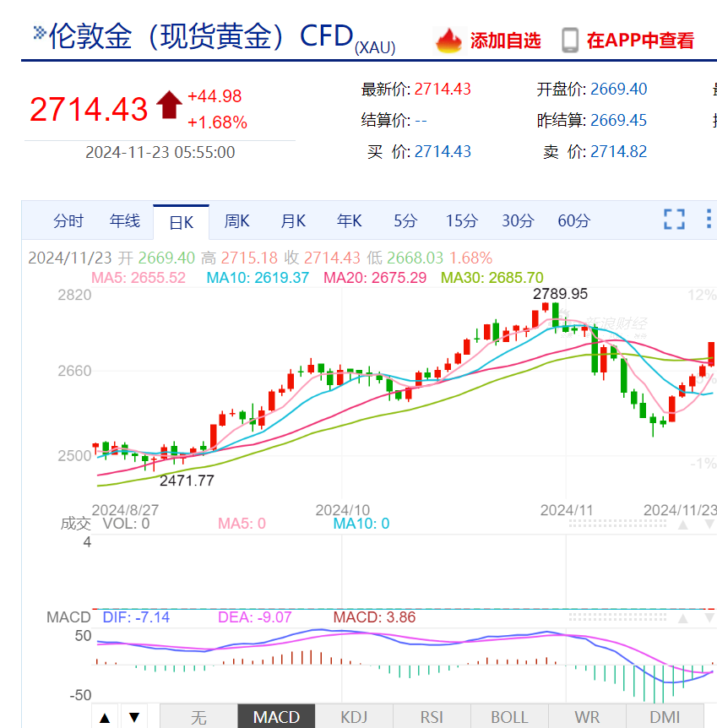Click the phone icon for APP viewing
This screenshot has height=728, width=717.
570,40
